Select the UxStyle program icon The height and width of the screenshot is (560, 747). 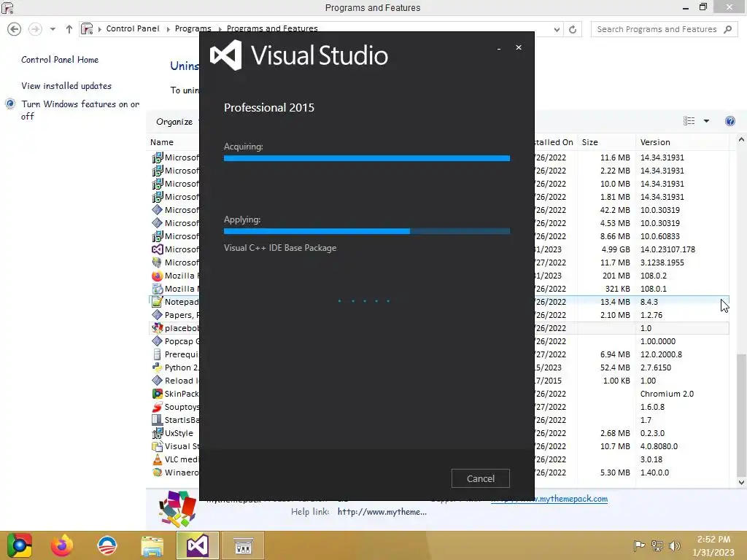pyautogui.click(x=158, y=433)
